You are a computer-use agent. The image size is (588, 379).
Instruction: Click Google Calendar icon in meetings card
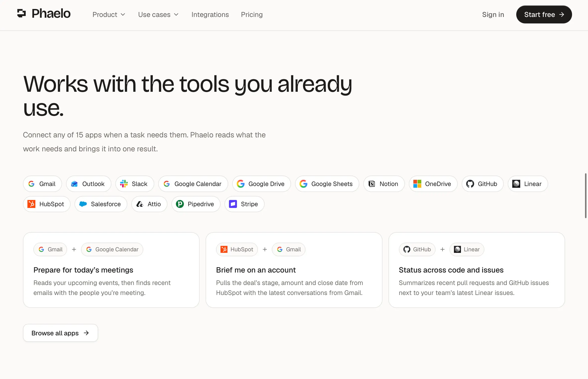[x=89, y=249]
